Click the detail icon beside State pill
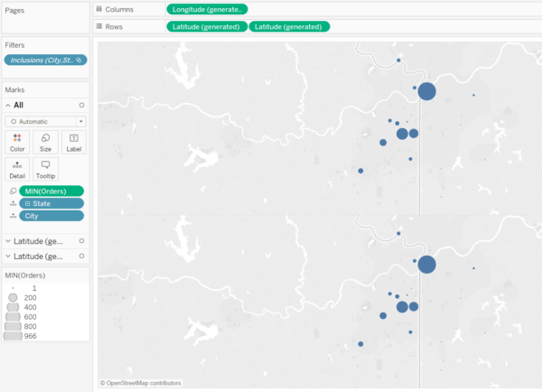This screenshot has width=542, height=392. coord(14,203)
